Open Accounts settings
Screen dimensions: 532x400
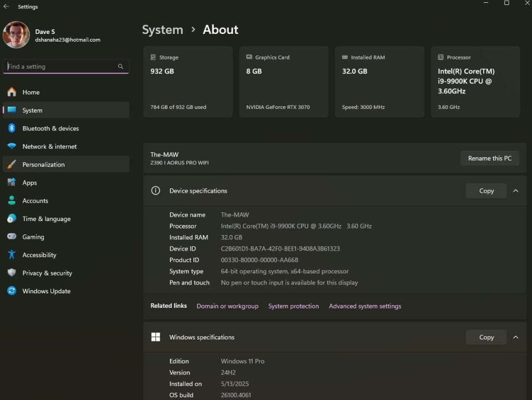[x=35, y=201]
